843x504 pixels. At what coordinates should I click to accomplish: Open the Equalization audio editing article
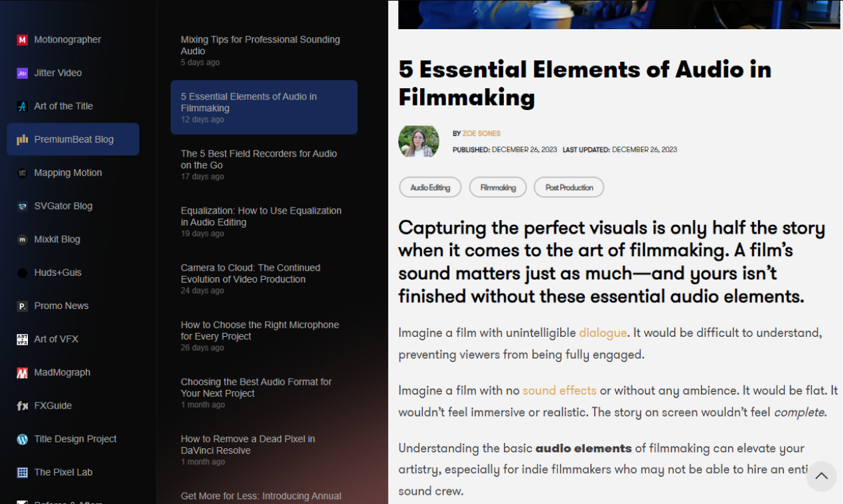tap(264, 221)
